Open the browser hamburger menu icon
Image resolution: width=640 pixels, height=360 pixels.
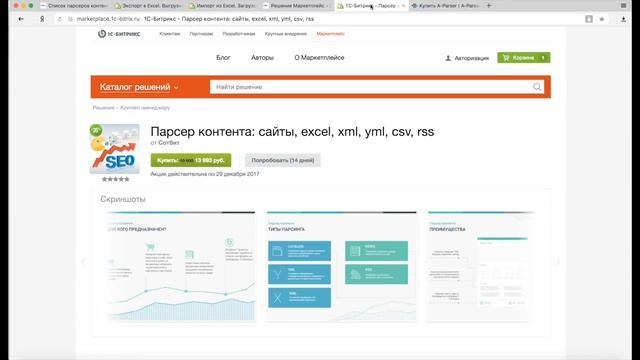[x=624, y=6]
